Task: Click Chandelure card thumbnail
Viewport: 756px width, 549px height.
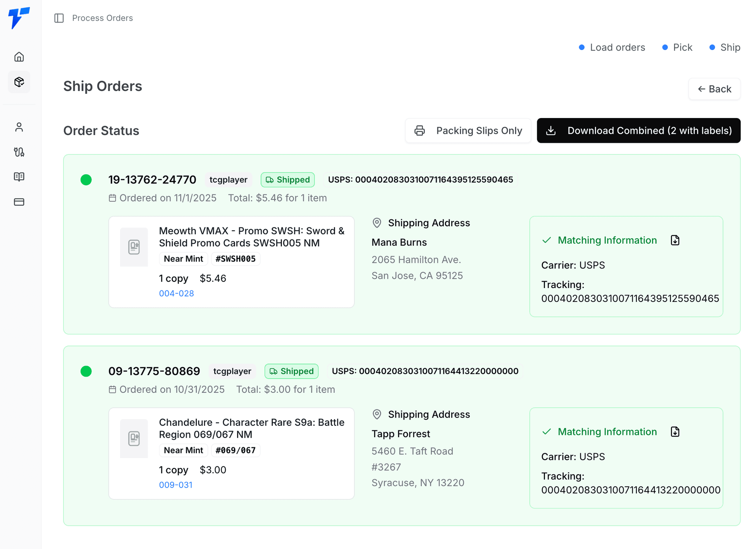Action: point(134,438)
